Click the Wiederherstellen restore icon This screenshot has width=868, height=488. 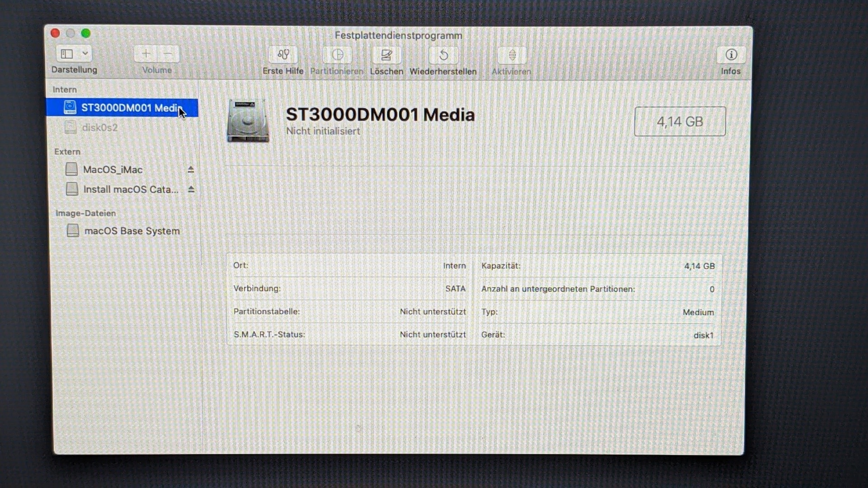point(443,55)
